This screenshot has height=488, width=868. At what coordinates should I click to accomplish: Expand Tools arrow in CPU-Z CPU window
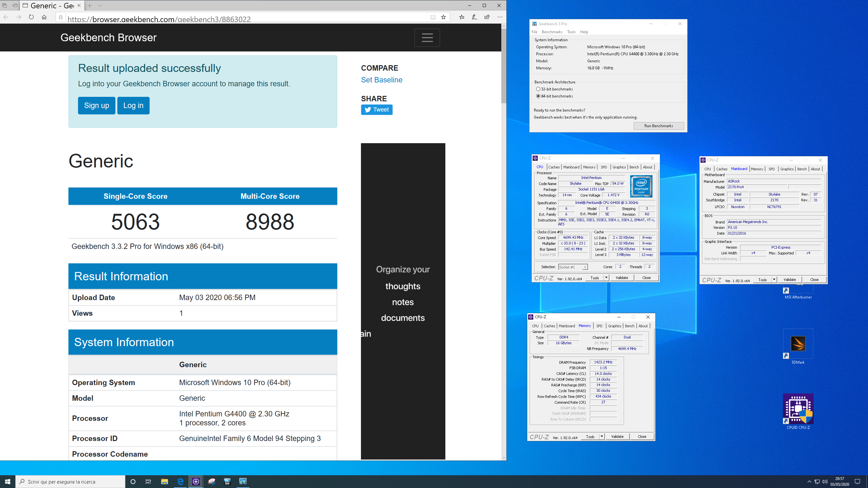tap(606, 278)
